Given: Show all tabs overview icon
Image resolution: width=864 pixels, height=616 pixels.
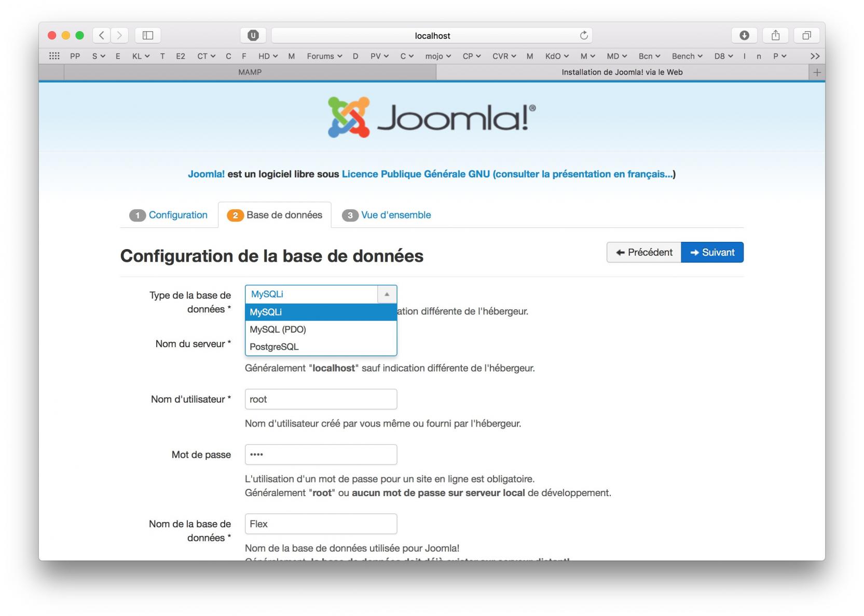Looking at the screenshot, I should (x=806, y=35).
